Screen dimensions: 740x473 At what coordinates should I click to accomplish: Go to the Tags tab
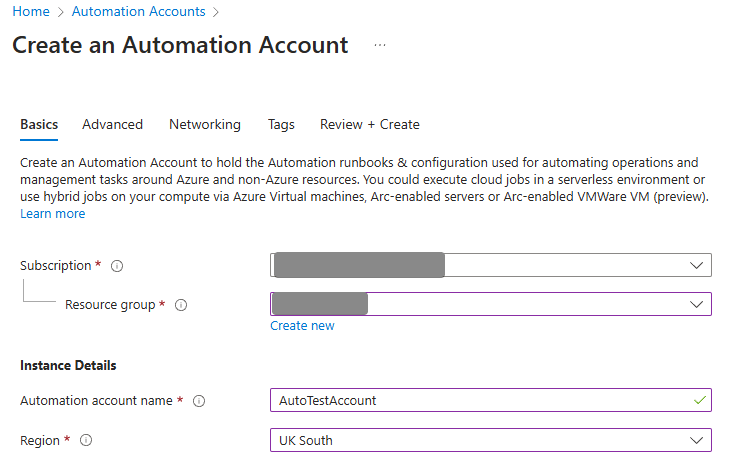pyautogui.click(x=281, y=125)
